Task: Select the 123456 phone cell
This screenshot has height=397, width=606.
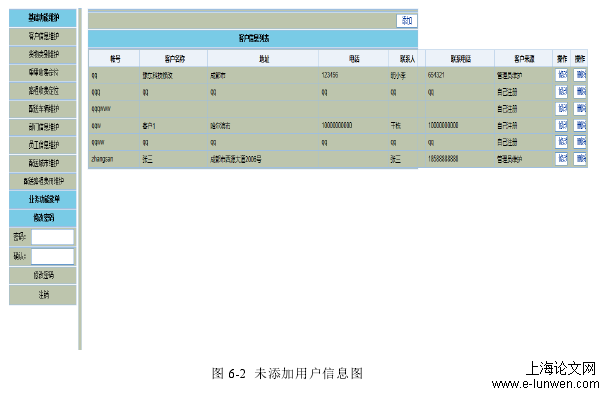Action: click(354, 75)
